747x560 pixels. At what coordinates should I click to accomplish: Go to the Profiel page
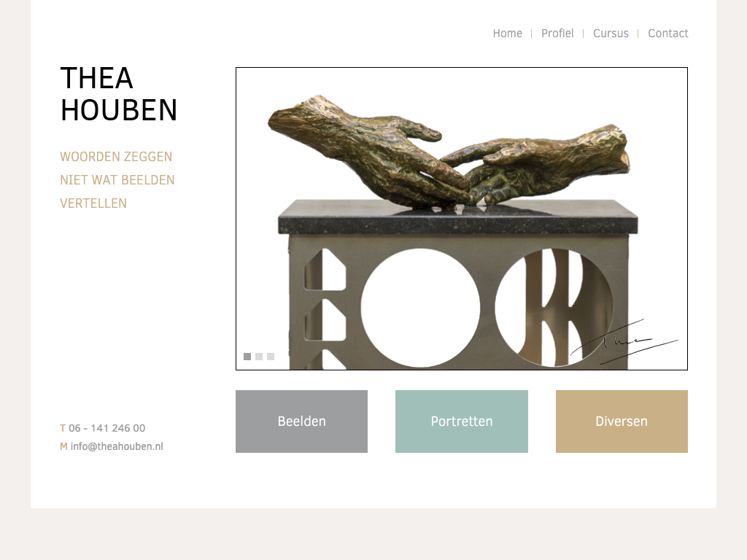click(557, 34)
